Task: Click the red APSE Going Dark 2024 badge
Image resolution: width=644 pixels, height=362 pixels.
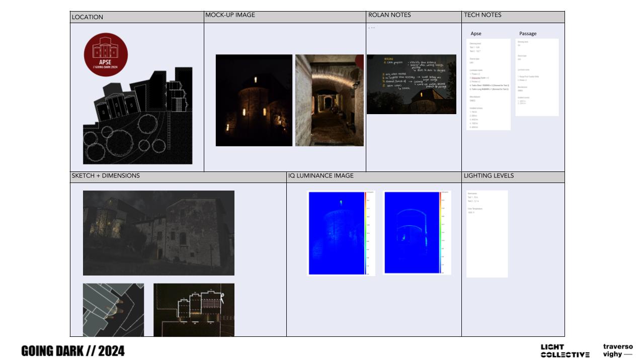Action: pos(106,55)
